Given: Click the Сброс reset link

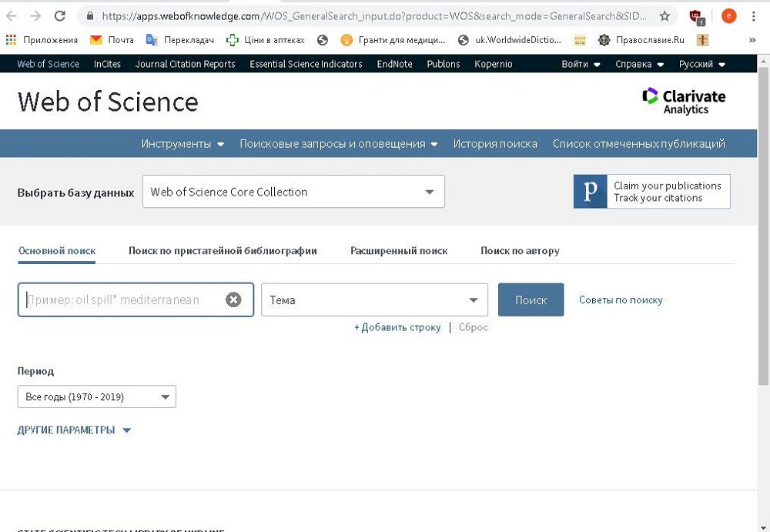Looking at the screenshot, I should [474, 327].
